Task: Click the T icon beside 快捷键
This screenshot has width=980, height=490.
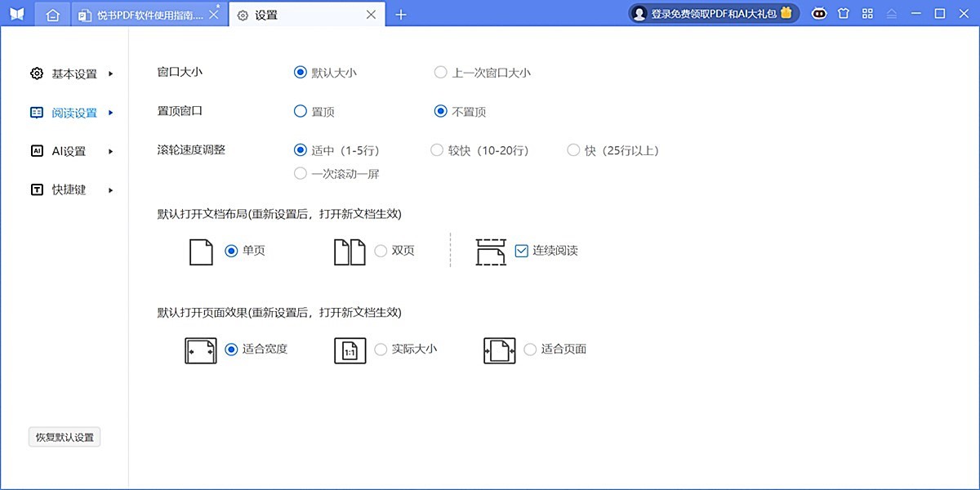Action: coord(36,189)
